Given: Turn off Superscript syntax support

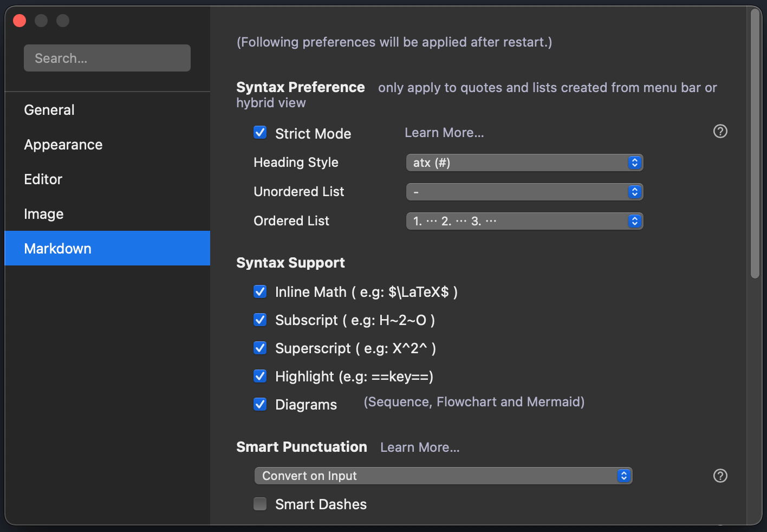Looking at the screenshot, I should point(260,348).
